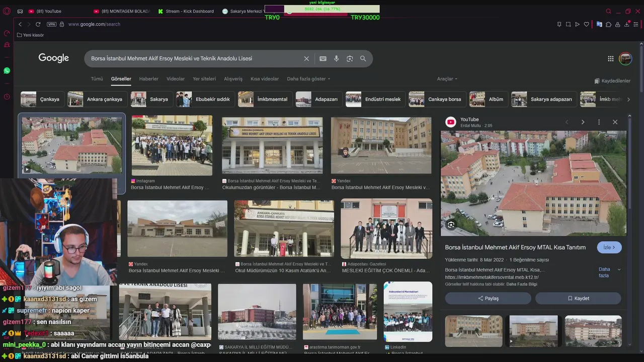The width and height of the screenshot is (644, 362).
Task: Switch to the Sakarya Merkezi tab
Action: (x=243, y=11)
